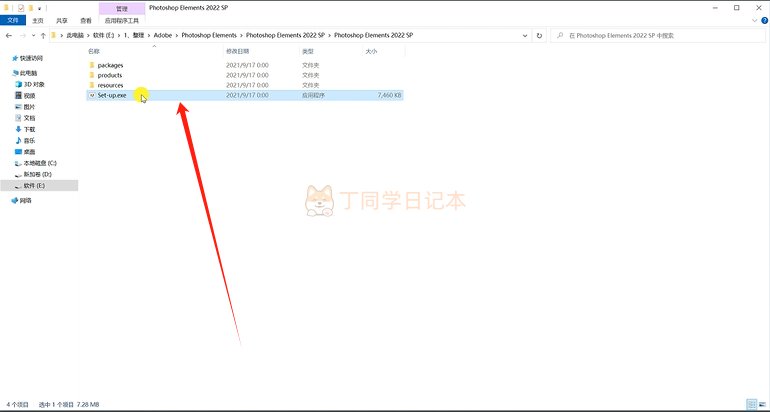770x412 pixels.
Task: Click the music note icon for 音乐
Action: (19, 141)
